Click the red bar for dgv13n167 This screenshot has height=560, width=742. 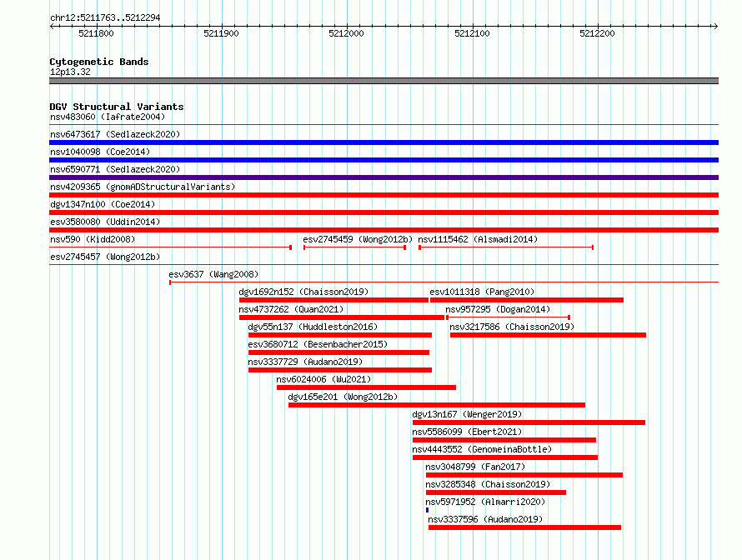click(529, 422)
